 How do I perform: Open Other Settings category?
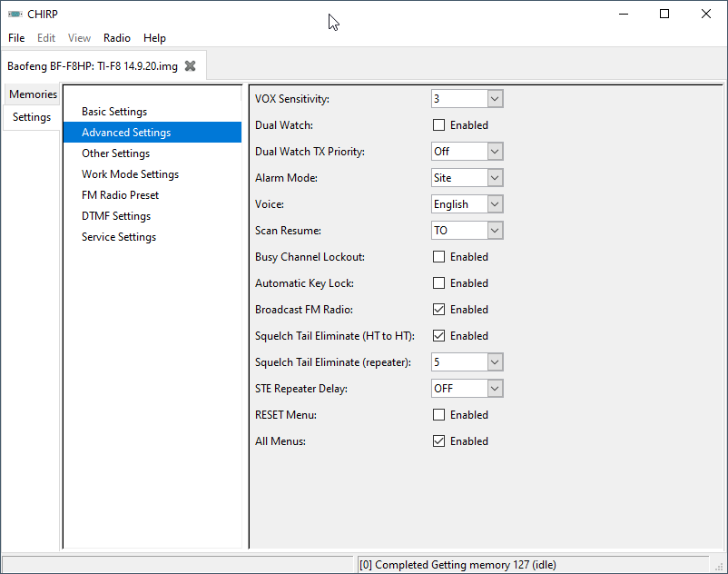[152, 153]
